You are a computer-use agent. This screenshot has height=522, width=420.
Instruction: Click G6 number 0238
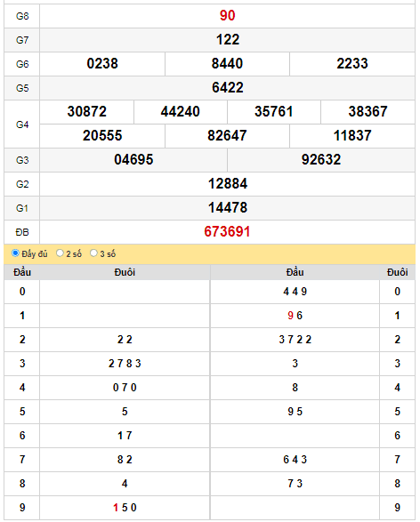click(x=102, y=64)
